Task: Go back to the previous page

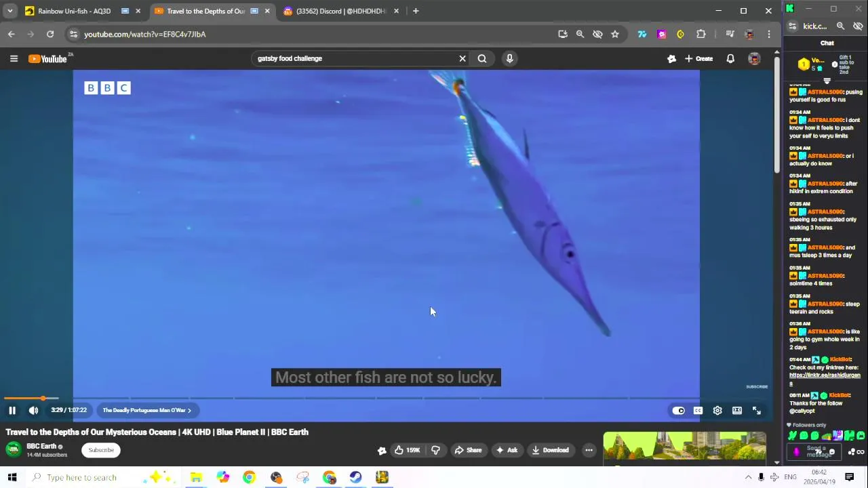Action: click(x=12, y=34)
